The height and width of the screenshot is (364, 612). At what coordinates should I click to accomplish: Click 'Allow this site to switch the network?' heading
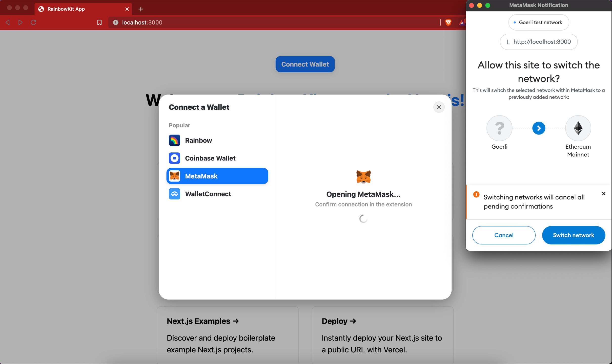(x=539, y=72)
